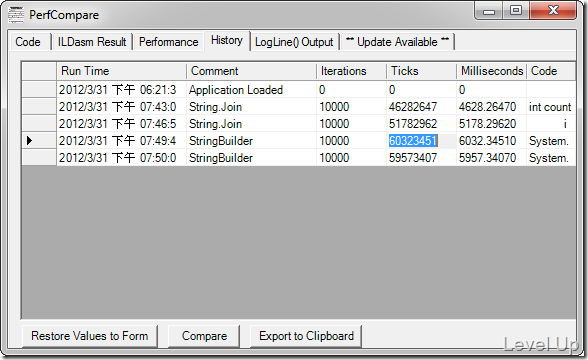Sort by the Run Time column header
This screenshot has height=360, width=588.
pos(121,71)
